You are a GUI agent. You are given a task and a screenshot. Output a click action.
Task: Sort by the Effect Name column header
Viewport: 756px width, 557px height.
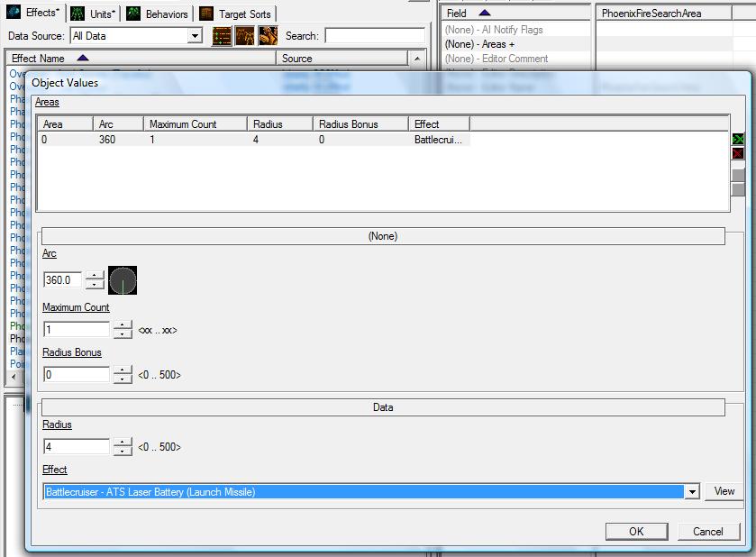point(141,59)
